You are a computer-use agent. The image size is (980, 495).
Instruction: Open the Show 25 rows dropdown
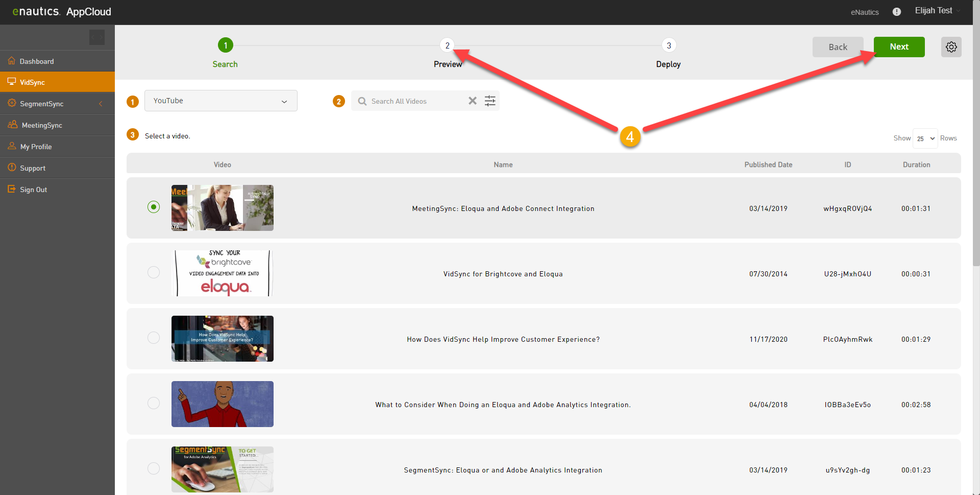tap(925, 138)
